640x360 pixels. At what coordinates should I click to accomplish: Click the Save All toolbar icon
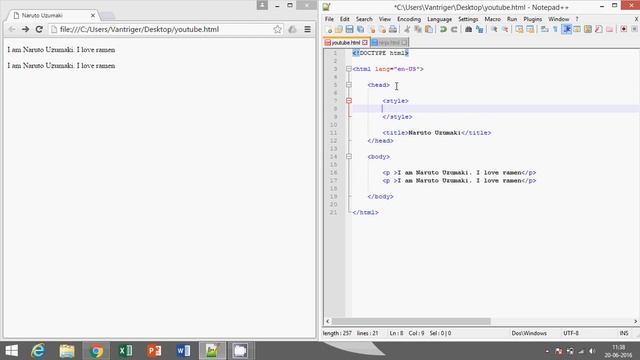coord(360,29)
